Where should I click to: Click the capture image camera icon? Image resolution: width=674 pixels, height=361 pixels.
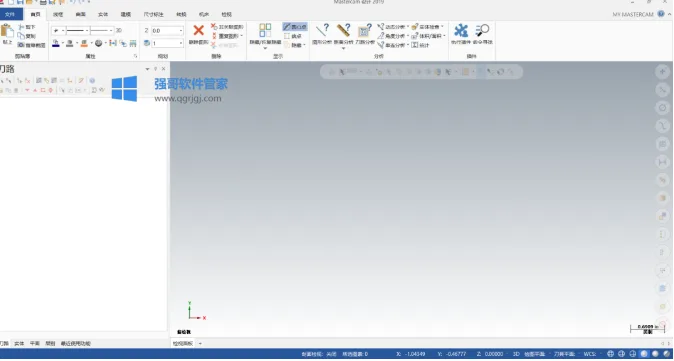coord(21,45)
